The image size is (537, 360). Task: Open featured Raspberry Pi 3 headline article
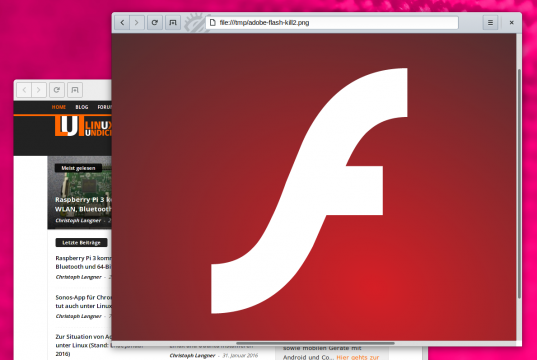click(x=83, y=204)
